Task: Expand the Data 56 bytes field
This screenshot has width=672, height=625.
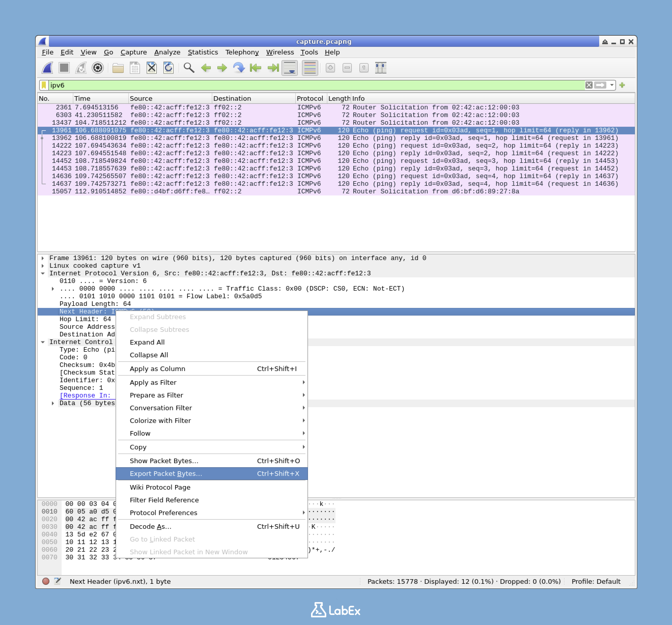Action: 53,403
